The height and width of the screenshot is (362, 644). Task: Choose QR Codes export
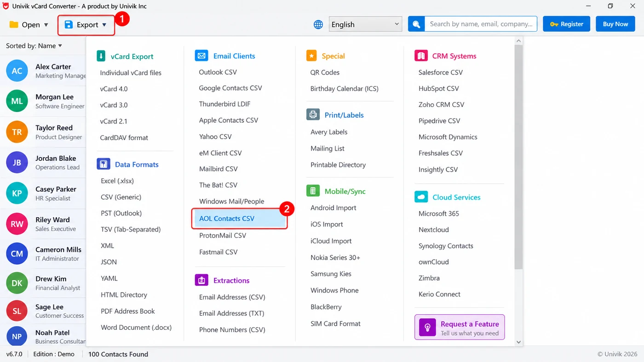click(x=325, y=72)
